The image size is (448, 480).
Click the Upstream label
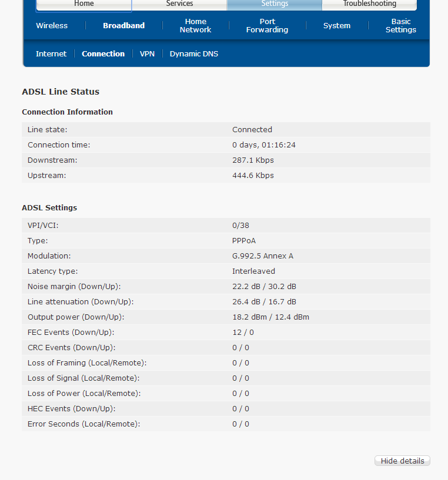47,176
